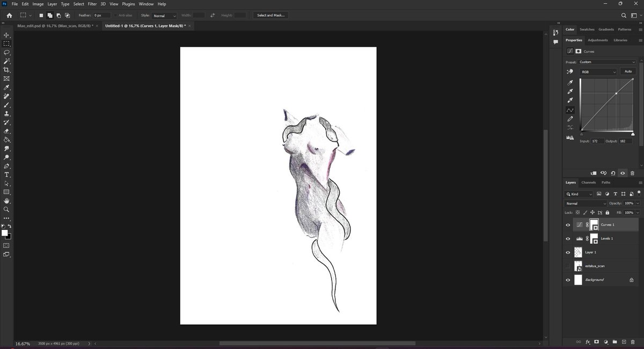Open the RGB channel dropdown

point(598,71)
